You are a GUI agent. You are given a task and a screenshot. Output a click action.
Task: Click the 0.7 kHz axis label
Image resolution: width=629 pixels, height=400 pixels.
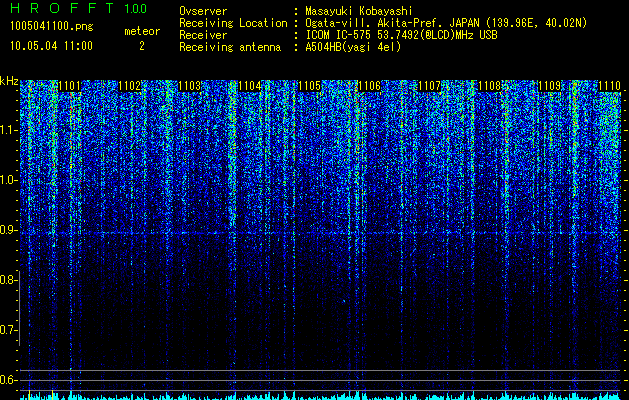[7, 330]
